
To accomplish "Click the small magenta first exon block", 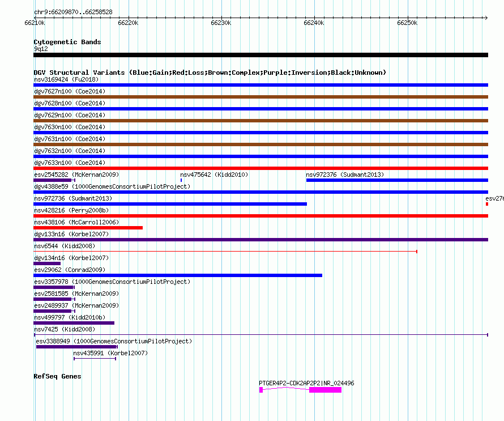I will pyautogui.click(x=261, y=390).
